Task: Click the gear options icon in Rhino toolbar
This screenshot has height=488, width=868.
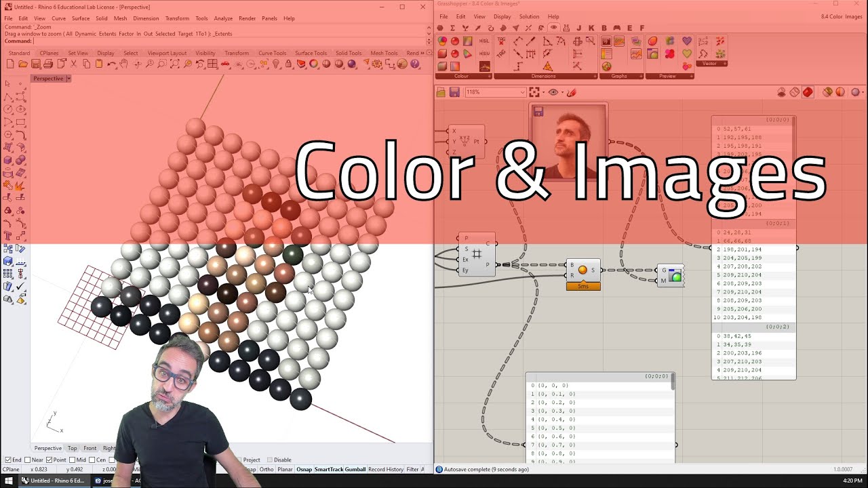Action: [x=376, y=64]
